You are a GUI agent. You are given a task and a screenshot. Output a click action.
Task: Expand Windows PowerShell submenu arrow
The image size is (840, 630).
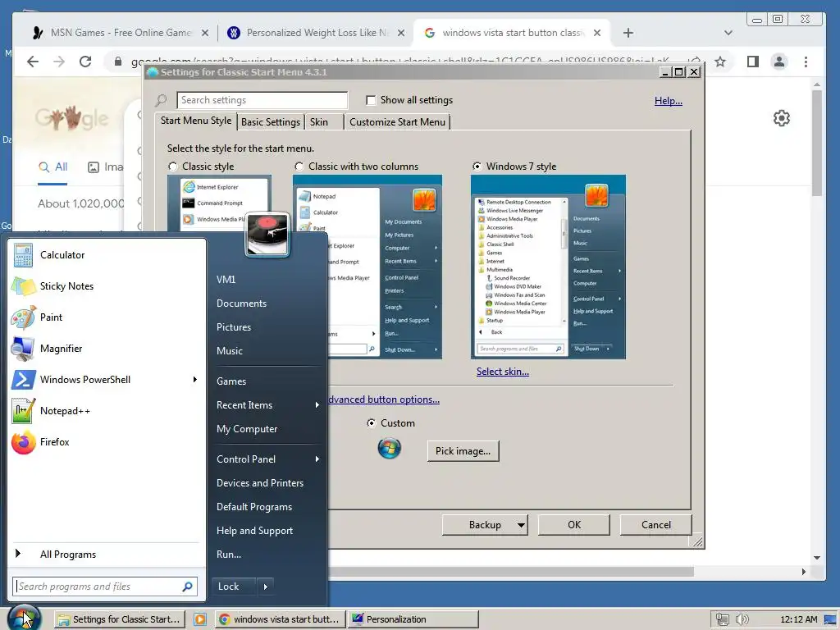pos(195,379)
